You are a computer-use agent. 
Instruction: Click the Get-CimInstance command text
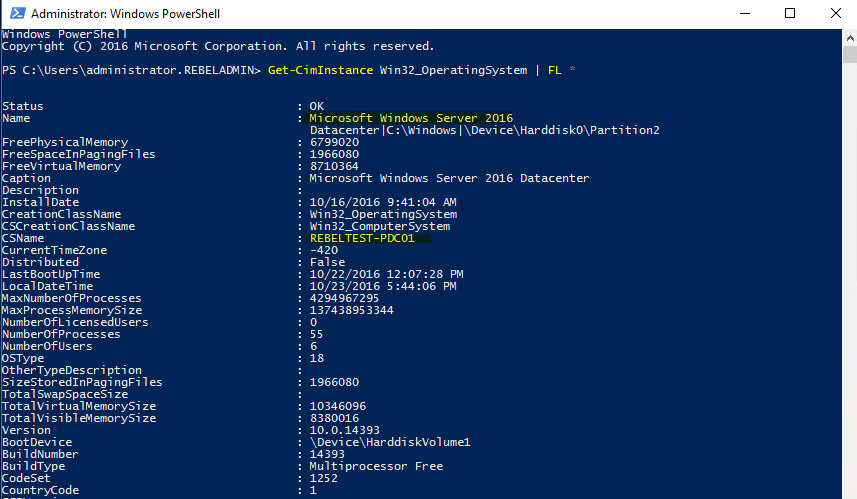(320, 70)
